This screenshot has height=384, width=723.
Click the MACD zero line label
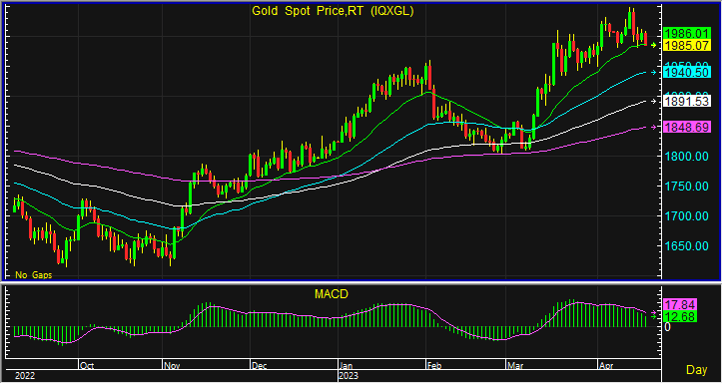[x=667, y=327]
